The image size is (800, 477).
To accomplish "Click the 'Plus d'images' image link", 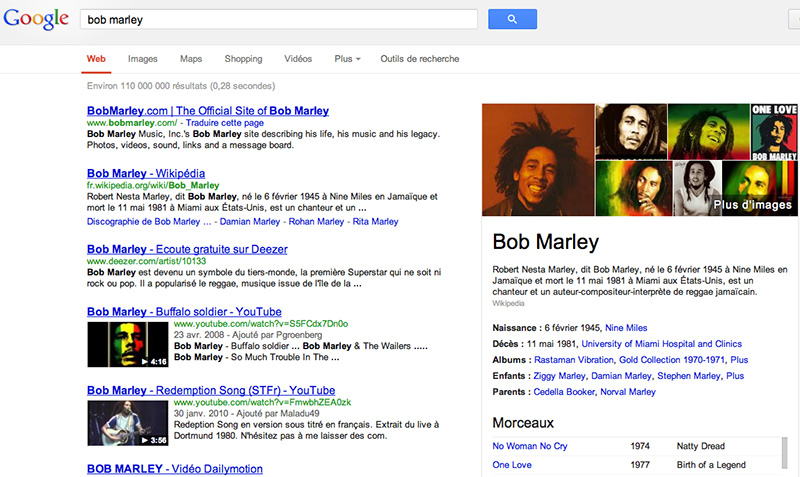I will point(753,204).
